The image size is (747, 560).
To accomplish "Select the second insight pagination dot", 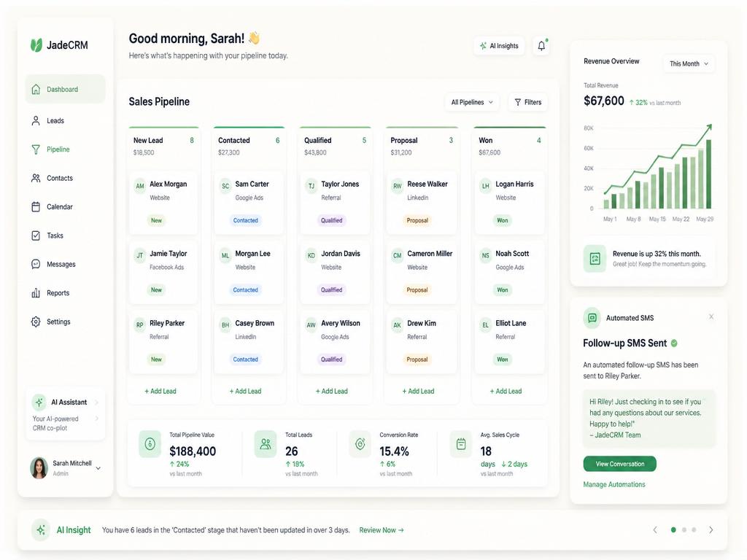I will 684,529.
